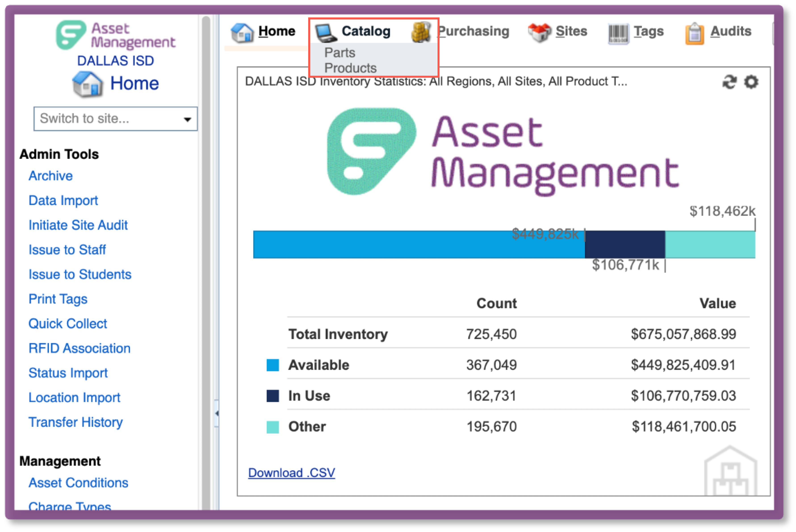Image resolution: width=796 pixels, height=532 pixels.
Task: Click the In Use count 162,731
Action: click(491, 396)
